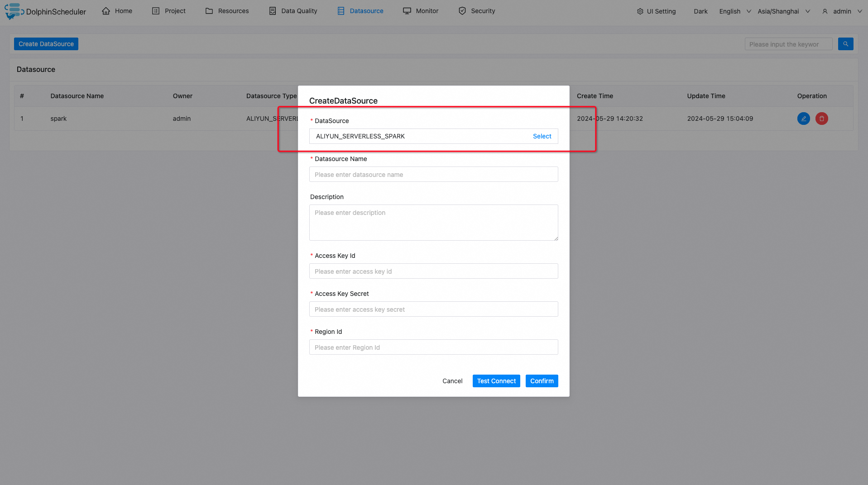Screen dimensions: 868x485
Task: Expand the admin account dropdown arrow
Action: coord(859,11)
